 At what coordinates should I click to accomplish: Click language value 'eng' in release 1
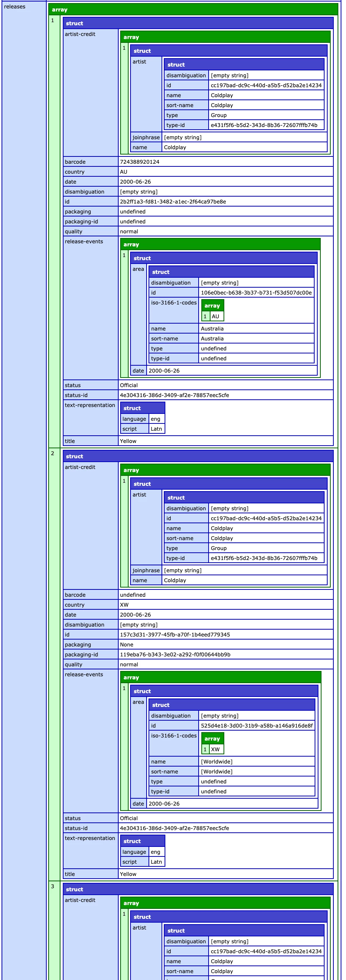click(155, 419)
